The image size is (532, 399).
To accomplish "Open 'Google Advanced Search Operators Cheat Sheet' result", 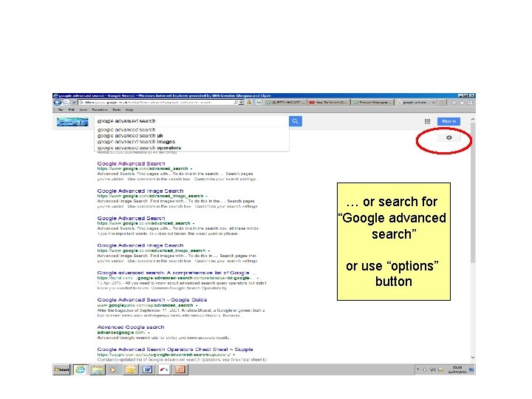I will click(175, 349).
